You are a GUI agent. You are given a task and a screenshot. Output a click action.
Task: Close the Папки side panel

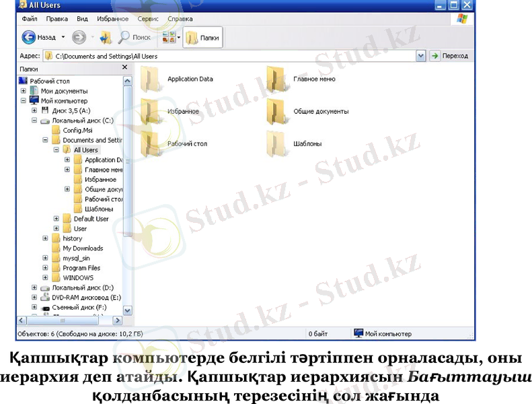[x=124, y=68]
